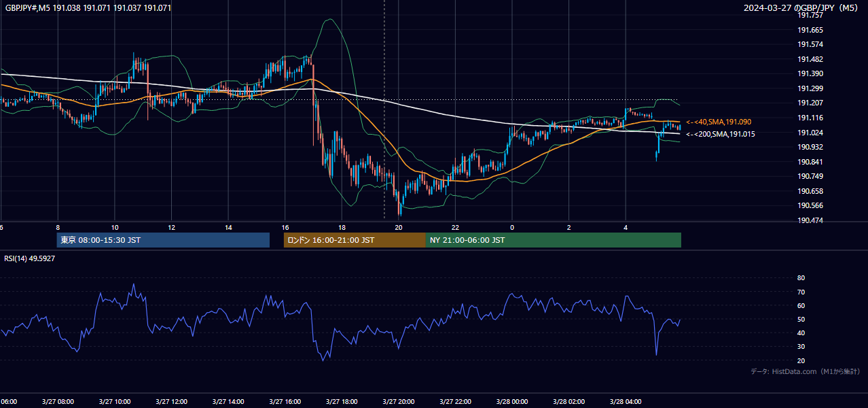Click the 3/28 02:00 bottom date label
The image size is (868, 408).
[x=569, y=402]
